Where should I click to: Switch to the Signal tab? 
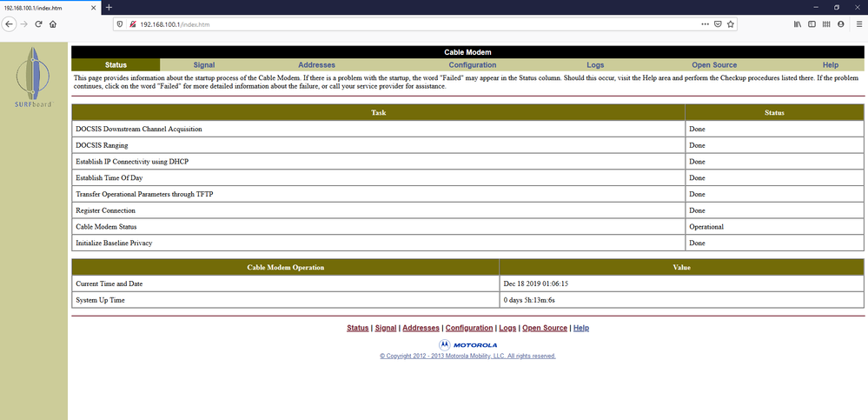(x=203, y=65)
